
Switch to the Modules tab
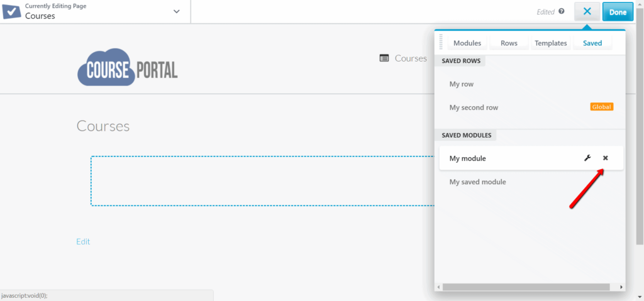(x=467, y=43)
